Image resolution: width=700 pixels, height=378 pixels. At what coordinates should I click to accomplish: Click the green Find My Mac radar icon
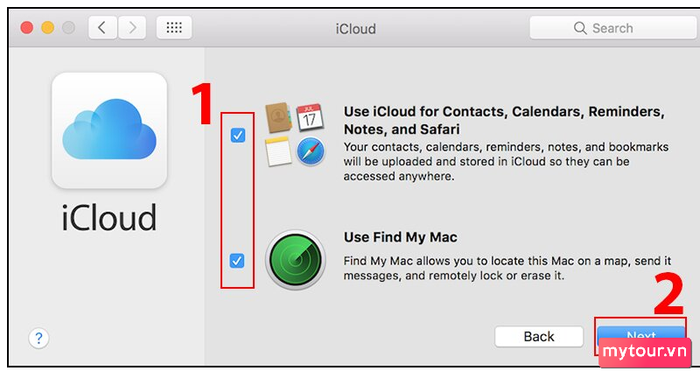coord(295,260)
